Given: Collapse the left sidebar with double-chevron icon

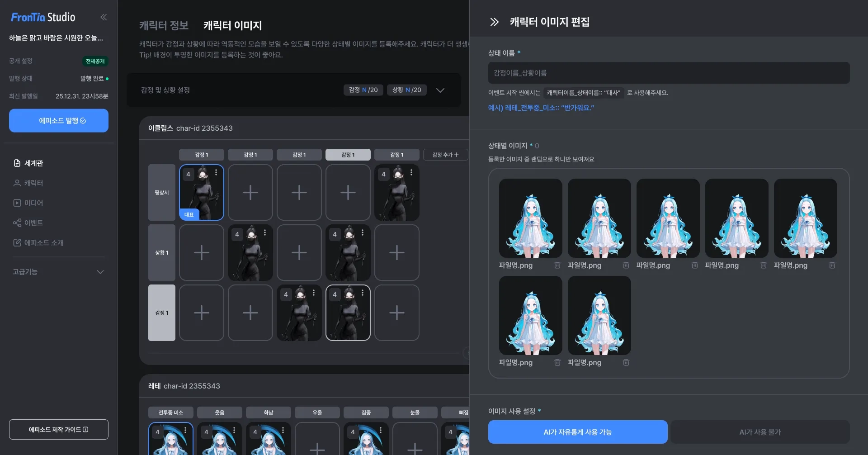Looking at the screenshot, I should [104, 17].
